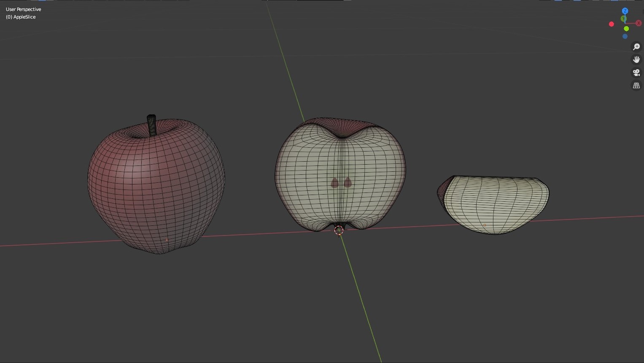Toggle camera view with the camera icon

click(x=636, y=73)
